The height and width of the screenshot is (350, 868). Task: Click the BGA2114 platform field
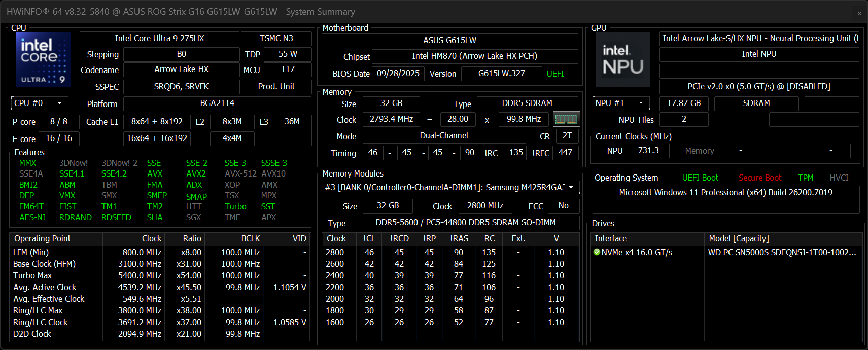(217, 103)
